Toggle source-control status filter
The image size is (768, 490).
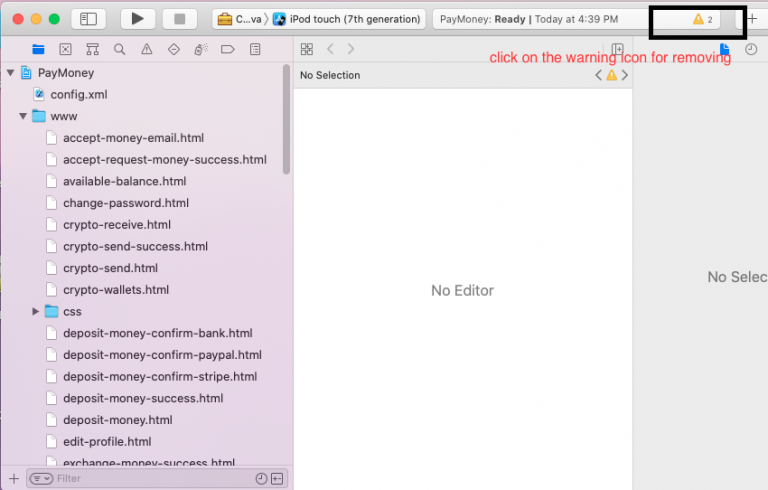[x=276, y=479]
